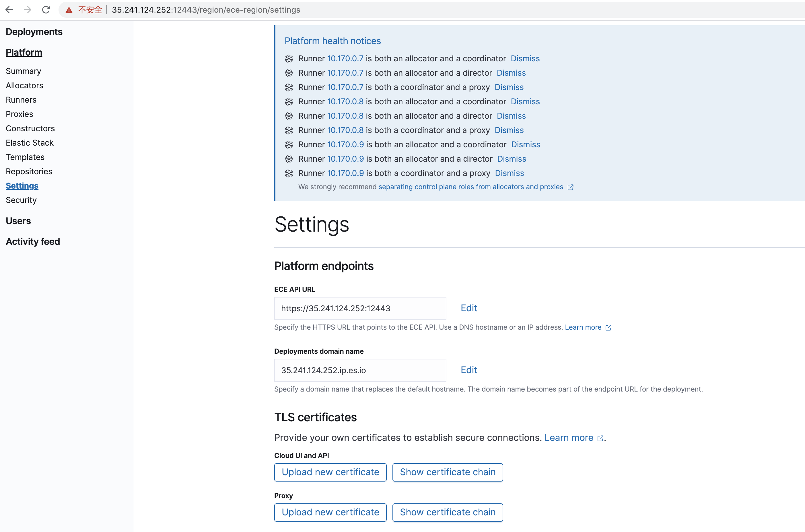This screenshot has width=805, height=532.
Task: Dismiss the 10.170.0.9 coordinator and proxy notice
Action: pos(509,173)
